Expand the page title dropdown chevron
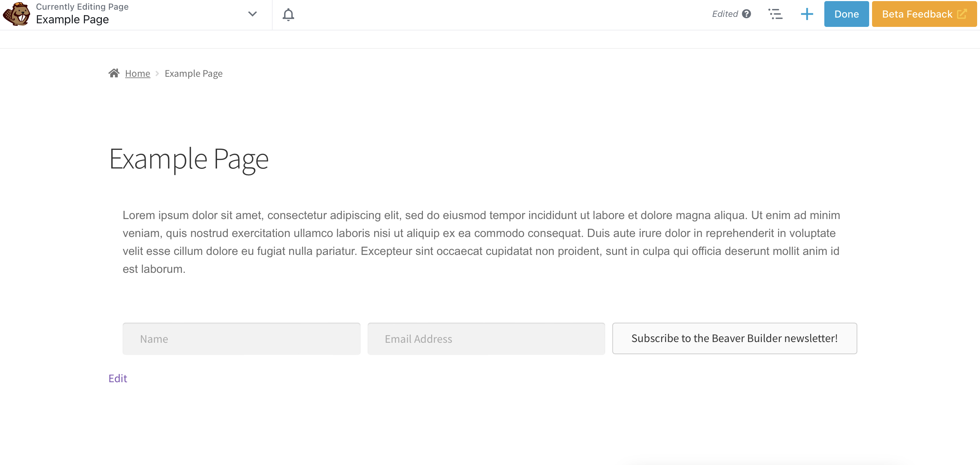Image resolution: width=980 pixels, height=465 pixels. [252, 14]
